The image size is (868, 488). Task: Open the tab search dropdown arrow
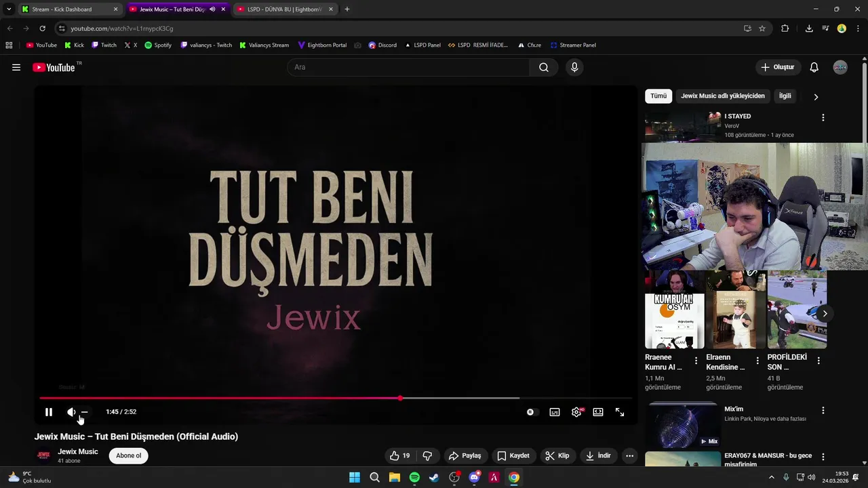tap(8, 9)
